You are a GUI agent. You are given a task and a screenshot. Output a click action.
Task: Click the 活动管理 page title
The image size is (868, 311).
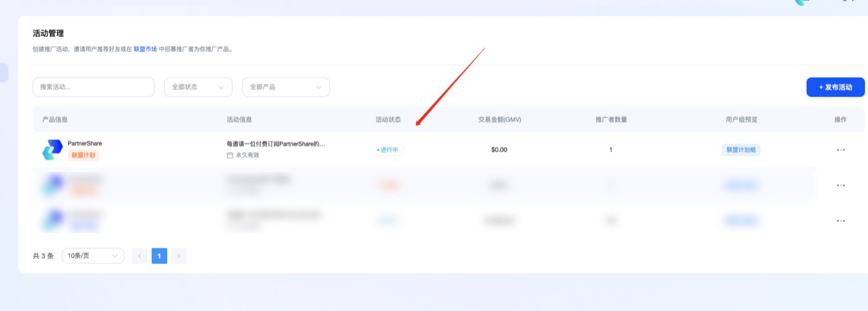point(48,33)
